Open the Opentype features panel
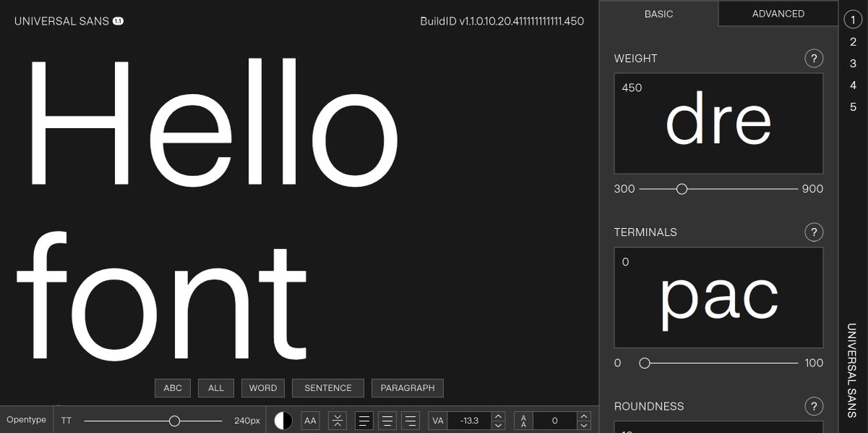The image size is (868, 433). click(27, 420)
